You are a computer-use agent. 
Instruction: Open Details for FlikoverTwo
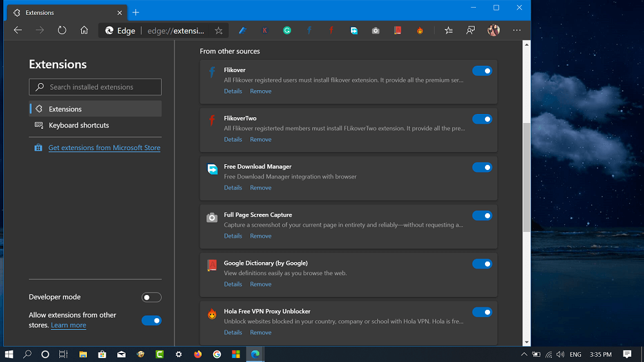tap(233, 139)
